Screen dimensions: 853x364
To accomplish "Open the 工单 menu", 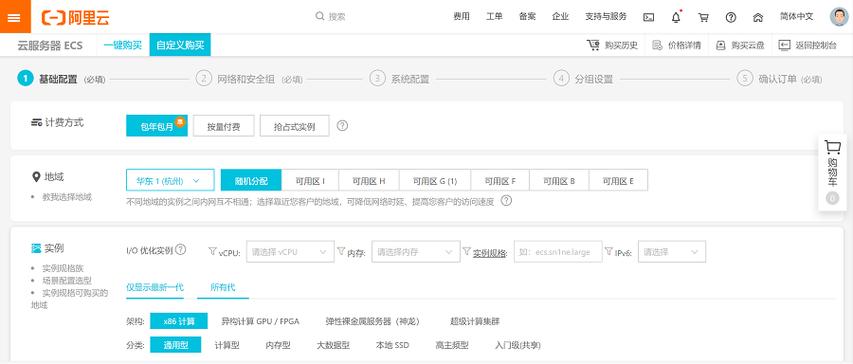I will tap(494, 16).
